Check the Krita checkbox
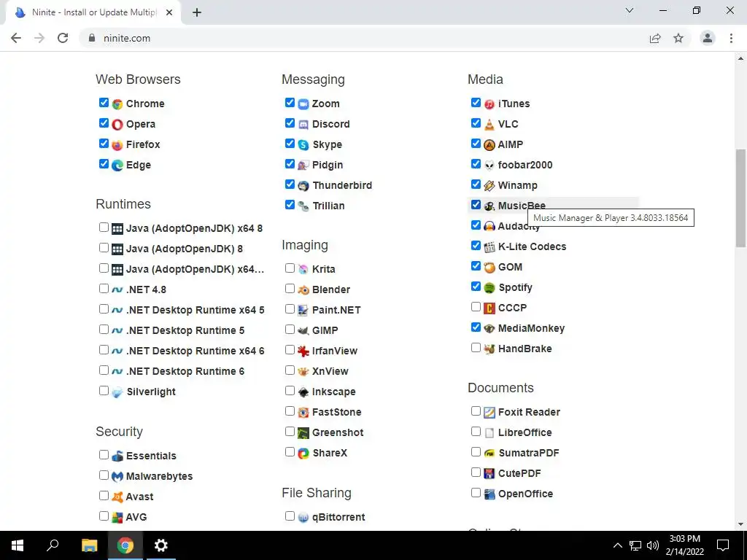Viewport: 747px width, 560px height. click(x=290, y=268)
